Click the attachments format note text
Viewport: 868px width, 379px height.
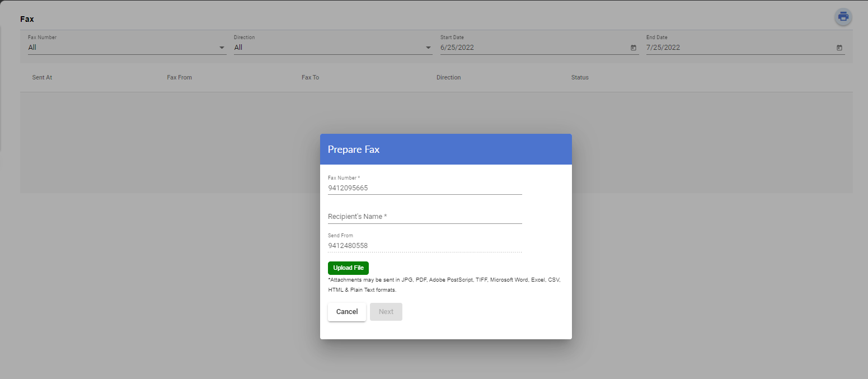click(444, 284)
